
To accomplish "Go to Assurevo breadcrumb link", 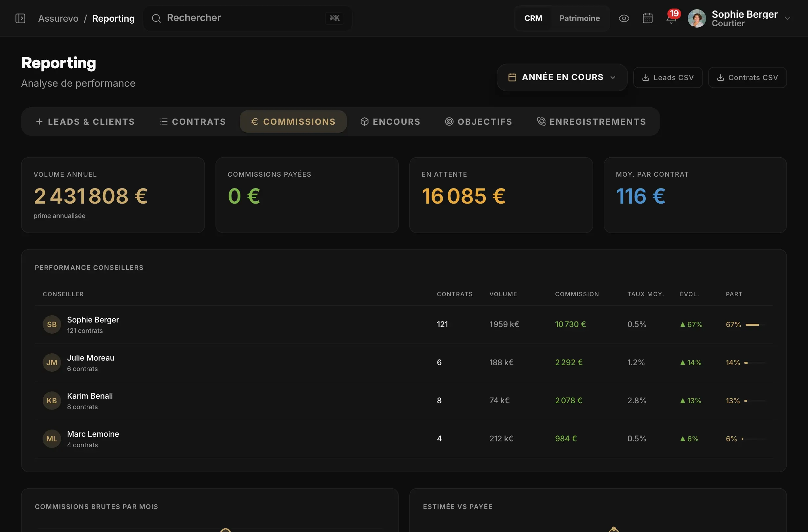I will point(58,18).
